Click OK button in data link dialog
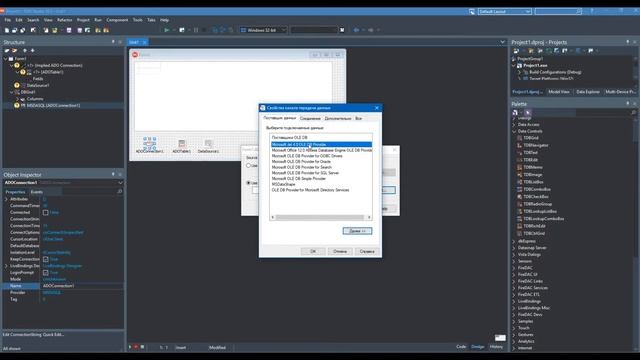640x360 pixels. point(313,251)
